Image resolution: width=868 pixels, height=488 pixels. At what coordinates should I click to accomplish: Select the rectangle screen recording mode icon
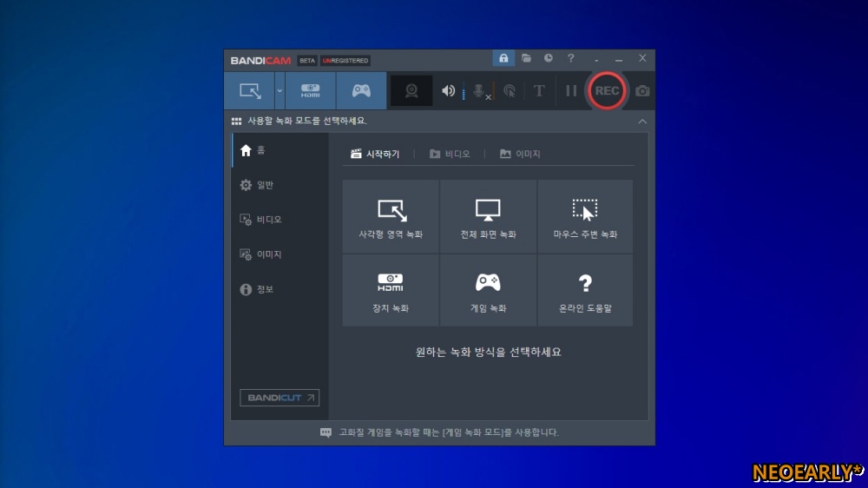coord(250,91)
